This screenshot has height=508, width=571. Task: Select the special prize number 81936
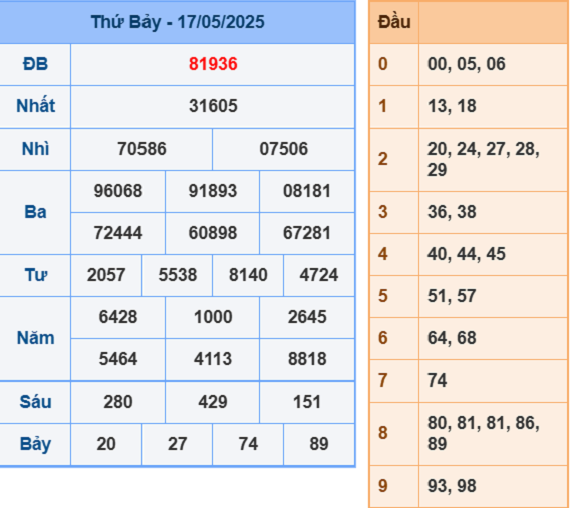point(213,64)
